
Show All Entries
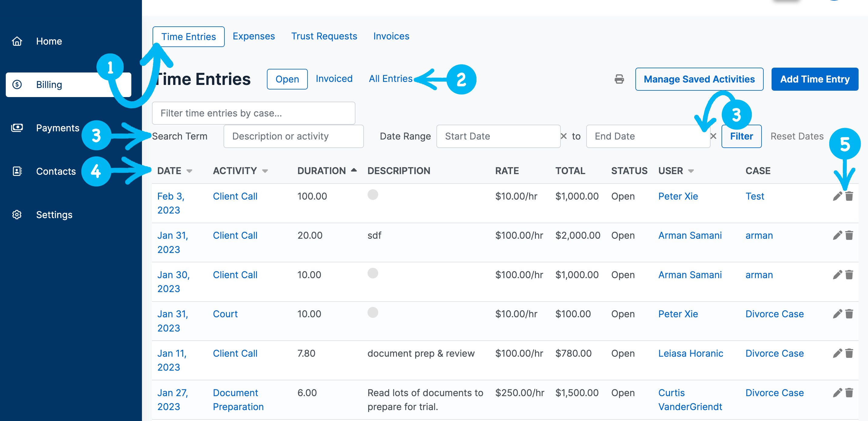390,79
